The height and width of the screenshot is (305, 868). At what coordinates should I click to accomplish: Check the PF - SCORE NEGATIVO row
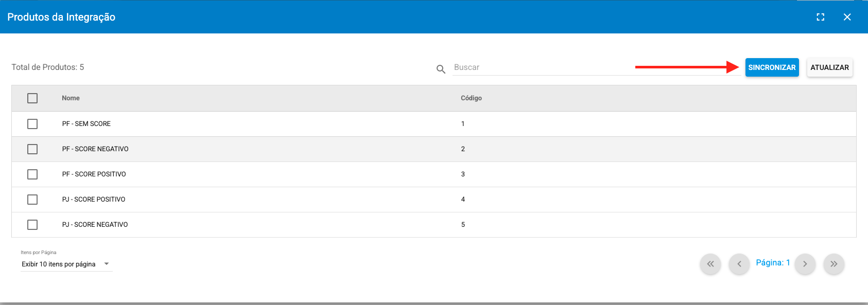coord(32,149)
